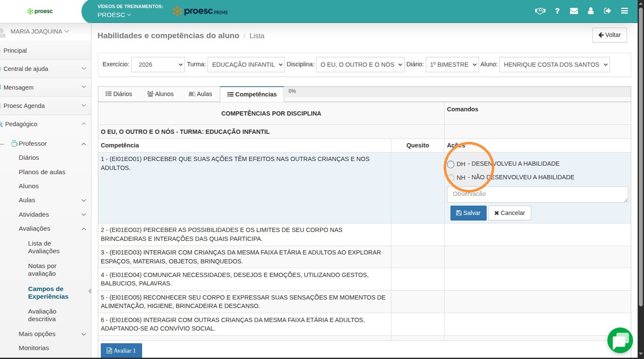Open help via the question mark icon
The image size is (644, 359).
[x=557, y=11]
